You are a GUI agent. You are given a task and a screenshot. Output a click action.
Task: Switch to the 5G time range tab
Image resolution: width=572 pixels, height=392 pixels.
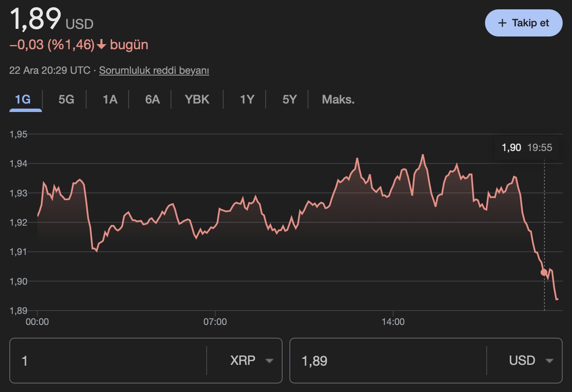click(x=67, y=99)
